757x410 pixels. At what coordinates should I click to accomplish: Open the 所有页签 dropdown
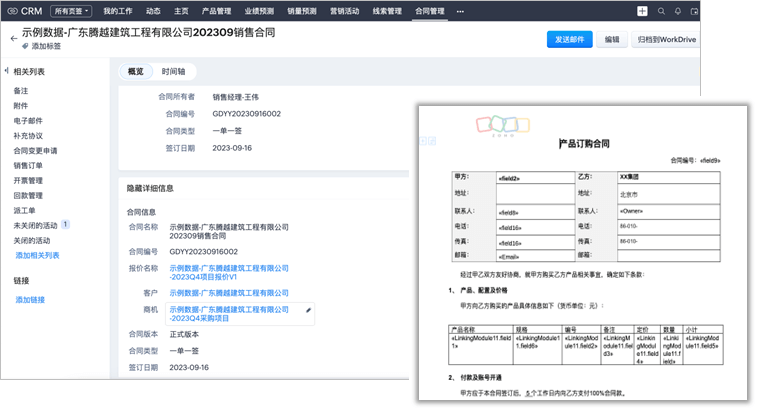click(x=72, y=11)
